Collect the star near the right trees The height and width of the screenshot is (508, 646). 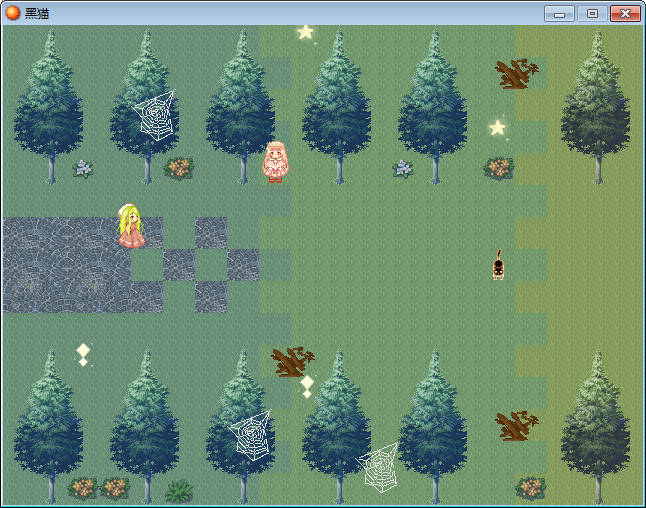497,128
